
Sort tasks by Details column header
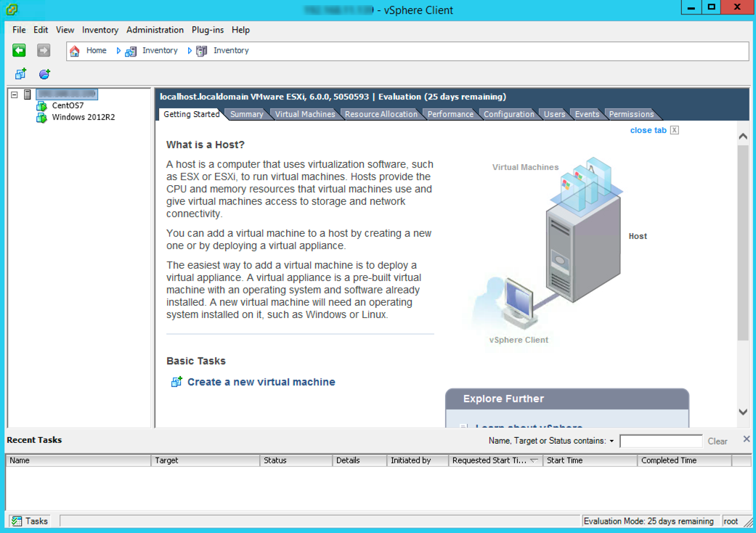pyautogui.click(x=359, y=460)
